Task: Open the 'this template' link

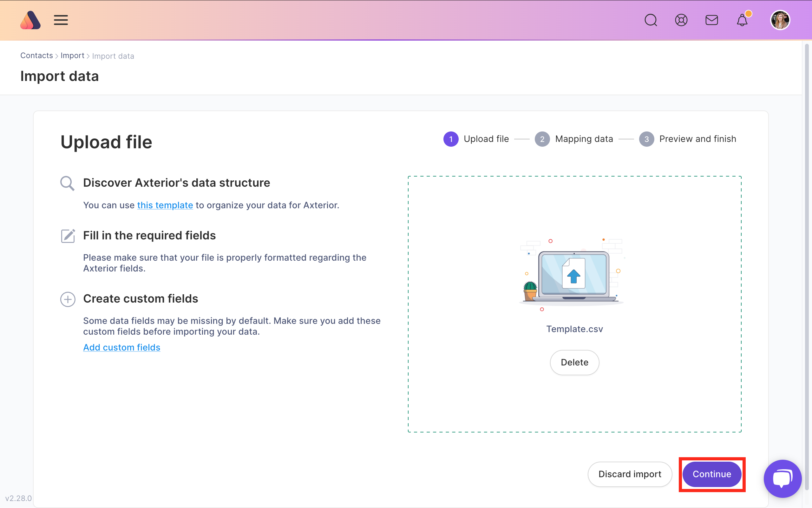Action: coord(165,205)
